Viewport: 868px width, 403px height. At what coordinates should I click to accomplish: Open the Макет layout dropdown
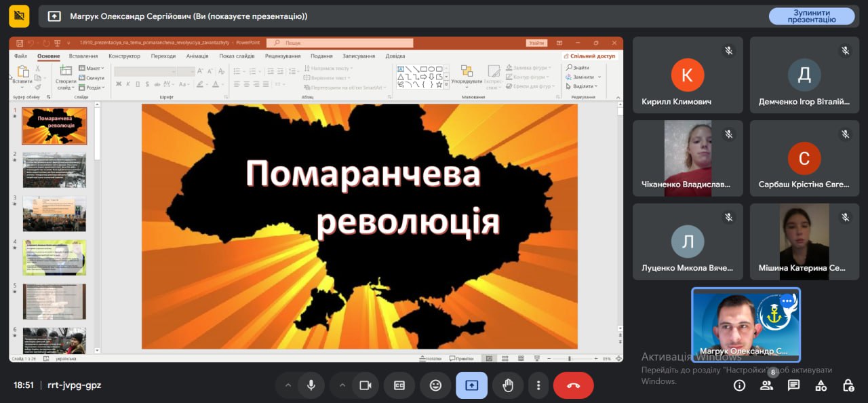click(92, 69)
